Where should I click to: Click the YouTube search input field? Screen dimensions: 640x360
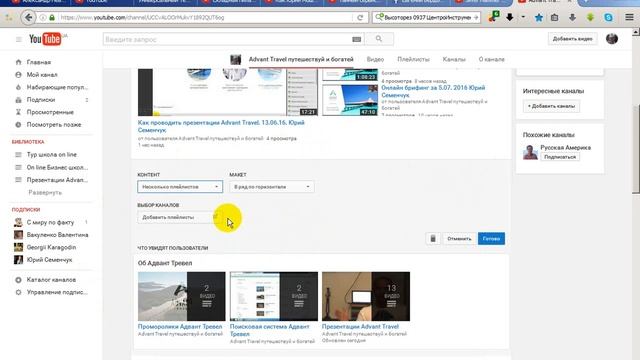click(x=228, y=39)
